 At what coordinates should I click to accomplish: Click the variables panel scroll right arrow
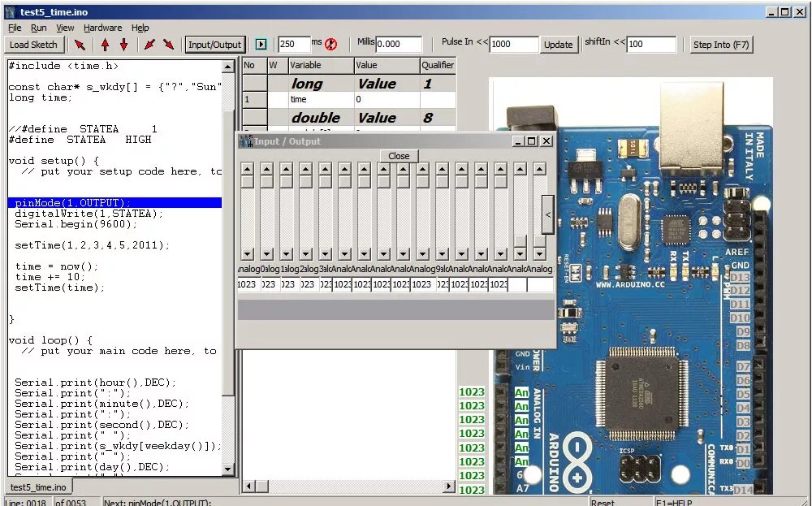tap(449, 487)
